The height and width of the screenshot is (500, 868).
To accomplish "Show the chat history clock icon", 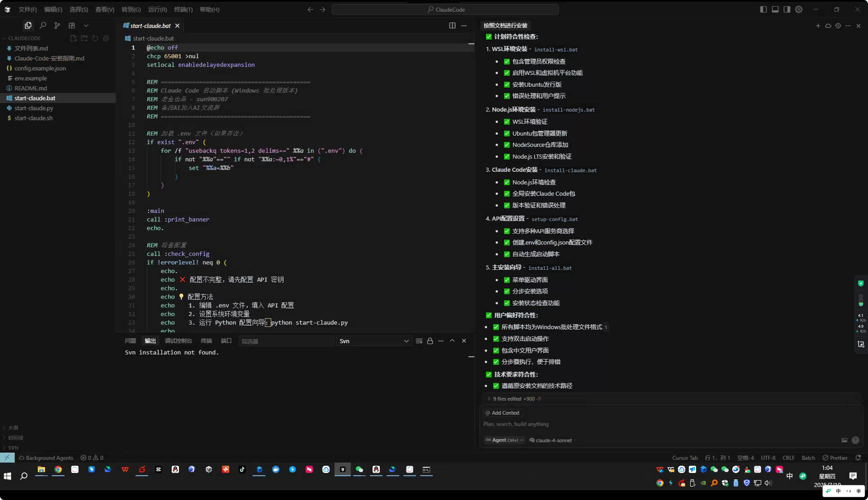I will click(x=838, y=26).
